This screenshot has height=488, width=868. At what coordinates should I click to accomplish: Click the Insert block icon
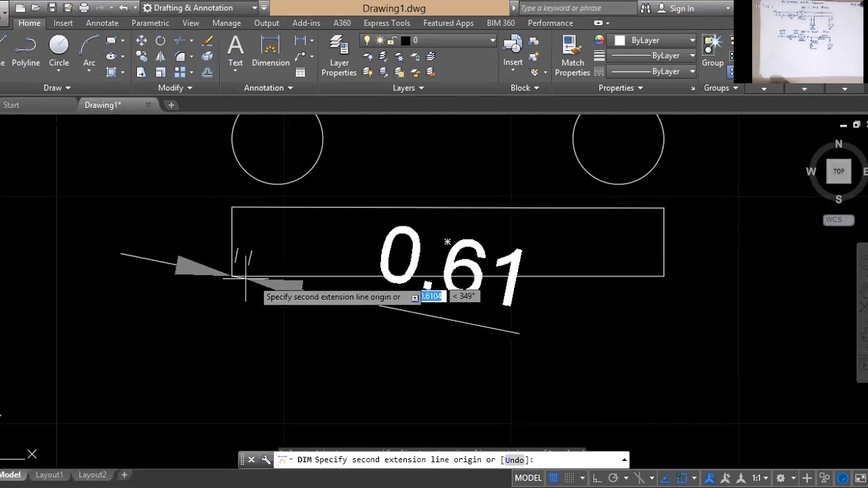tap(513, 52)
